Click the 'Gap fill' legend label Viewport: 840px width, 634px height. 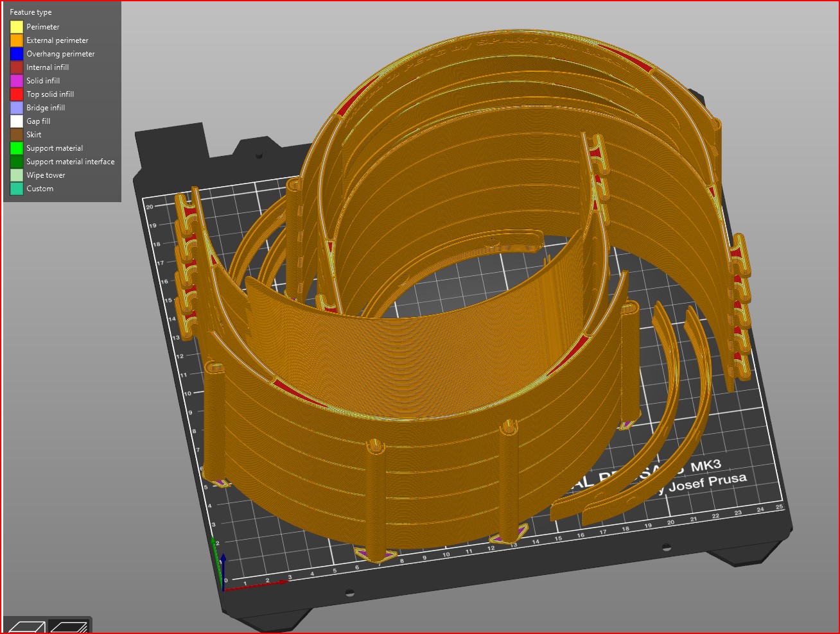39,121
